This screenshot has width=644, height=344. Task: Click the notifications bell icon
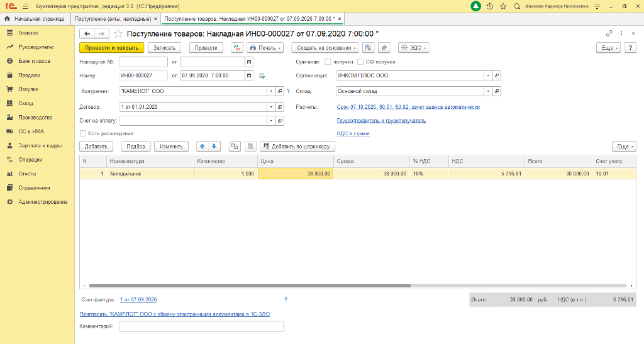point(475,6)
